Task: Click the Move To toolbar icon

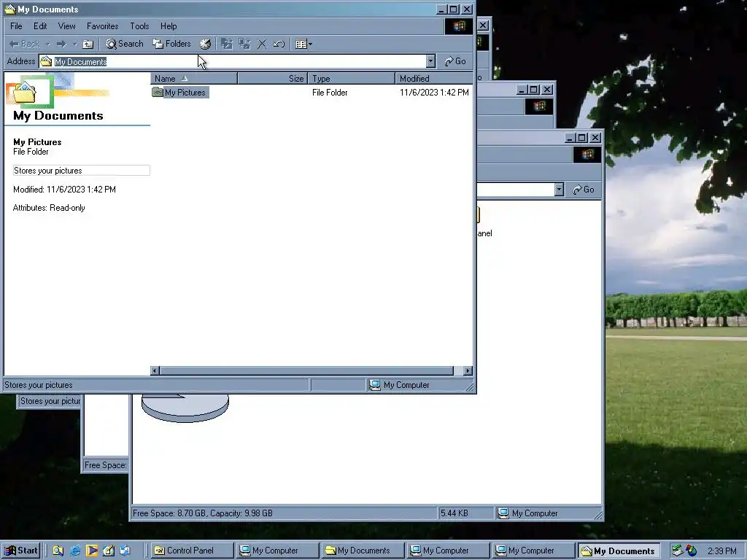Action: pos(227,44)
